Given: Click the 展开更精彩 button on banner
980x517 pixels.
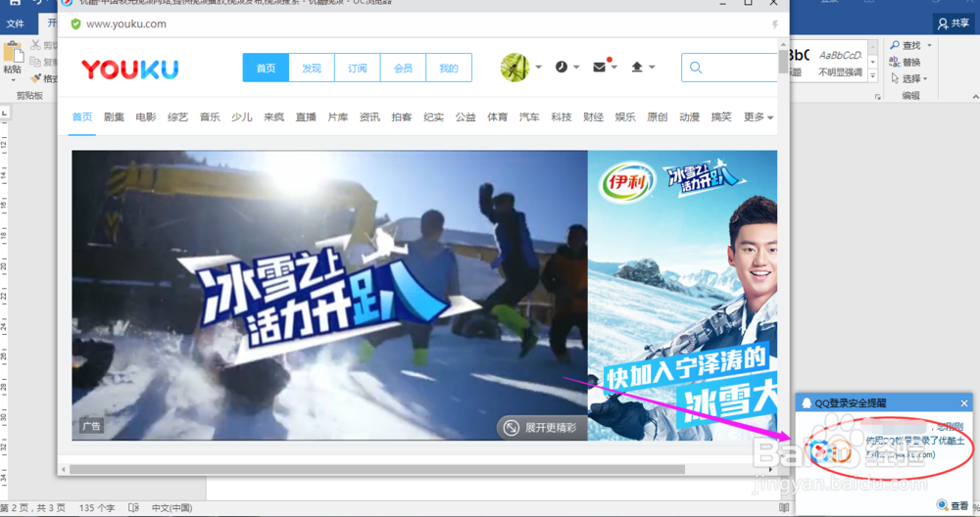Looking at the screenshot, I should click(541, 428).
